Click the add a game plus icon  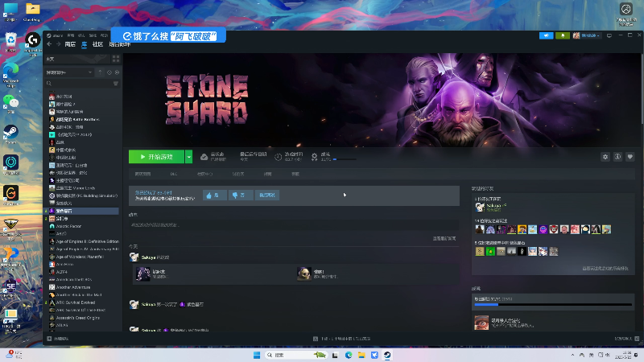(x=49, y=339)
